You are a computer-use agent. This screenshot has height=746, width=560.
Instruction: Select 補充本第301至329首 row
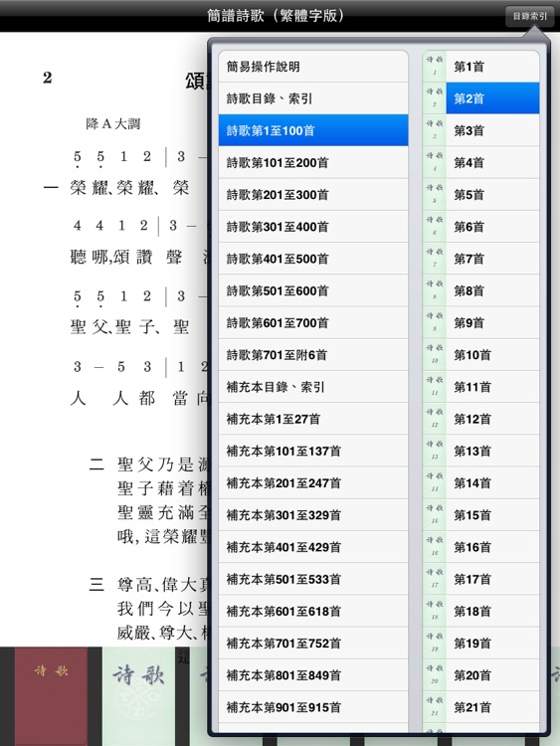click(313, 515)
